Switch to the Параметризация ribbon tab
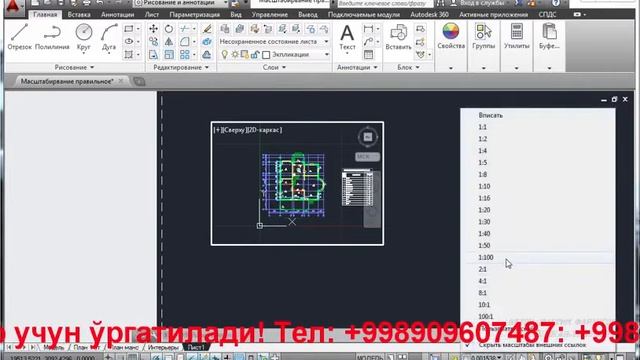The height and width of the screenshot is (360, 640). tap(194, 14)
